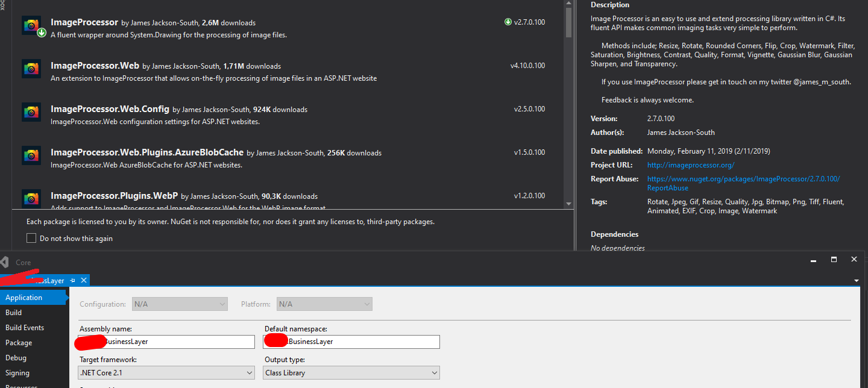
Task: Click version v4.10.0.100 of ImageProcessor.Web
Action: click(527, 66)
